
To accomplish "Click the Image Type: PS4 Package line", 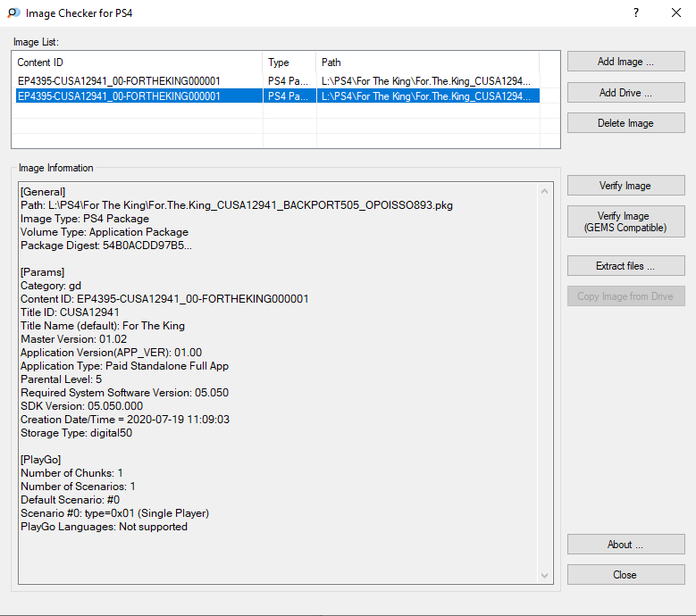I will click(x=85, y=219).
